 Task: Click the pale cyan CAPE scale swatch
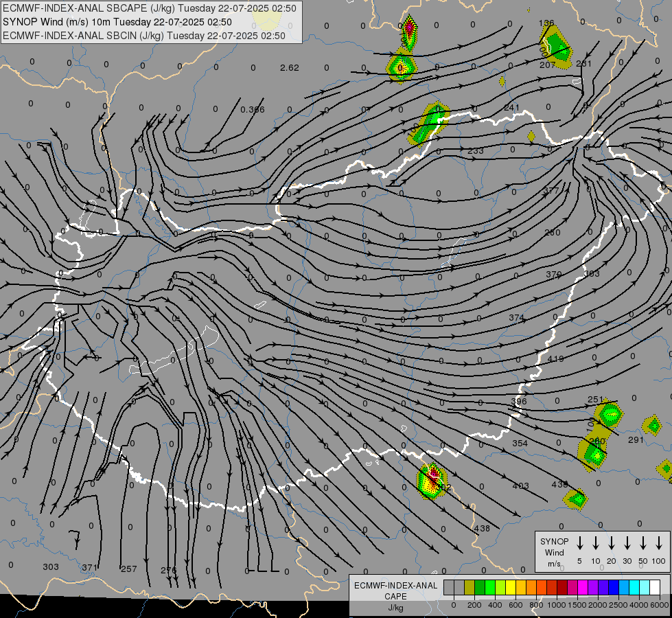(x=644, y=588)
